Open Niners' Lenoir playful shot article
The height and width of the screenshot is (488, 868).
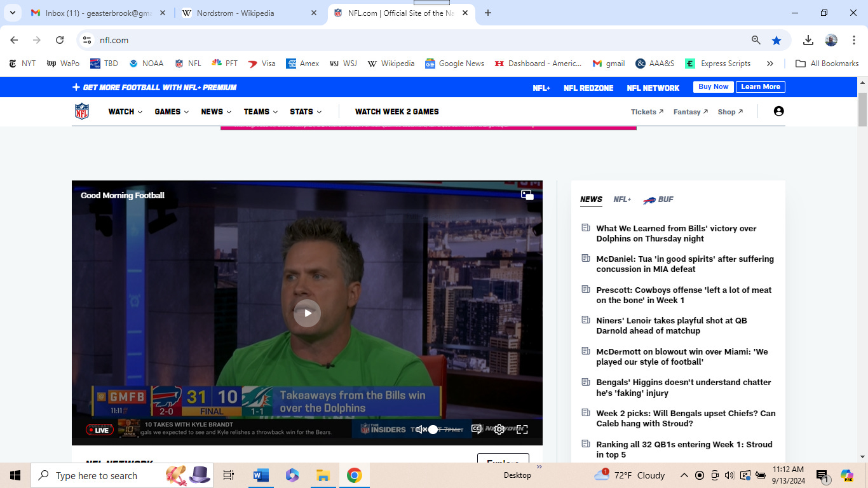pos(672,325)
